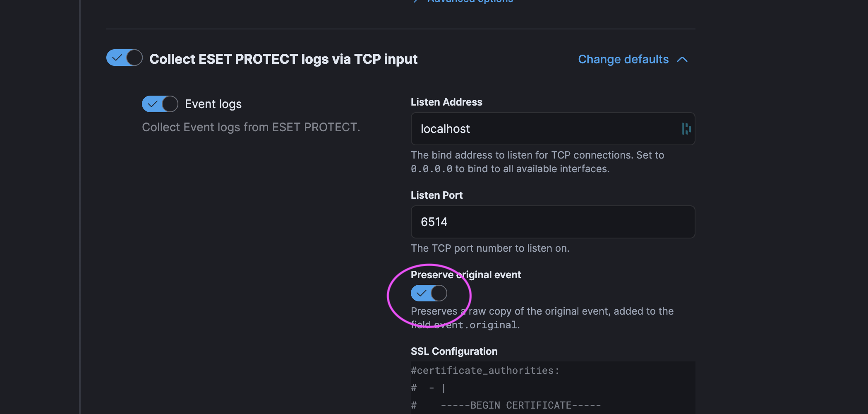Viewport: 868px width, 414px height.
Task: Click the Collect ESET PROTECT logs heading text
Action: [x=283, y=59]
